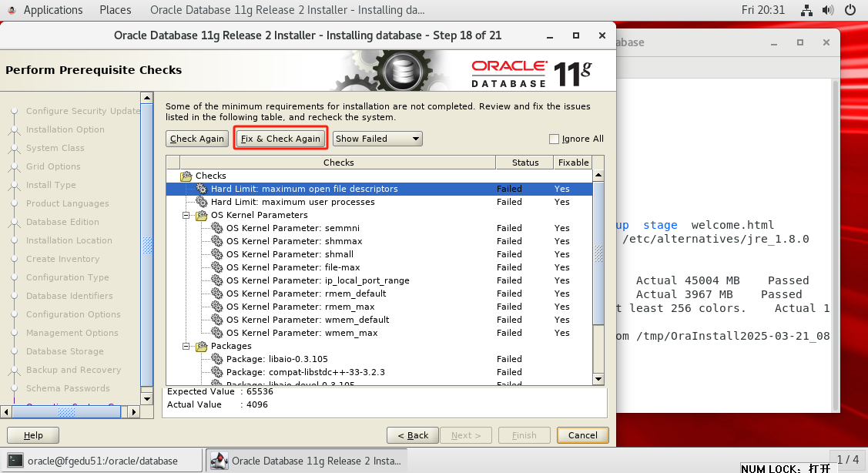This screenshot has height=473, width=868.
Task: Click the Oracle installer icon in taskbar
Action: (x=220, y=461)
